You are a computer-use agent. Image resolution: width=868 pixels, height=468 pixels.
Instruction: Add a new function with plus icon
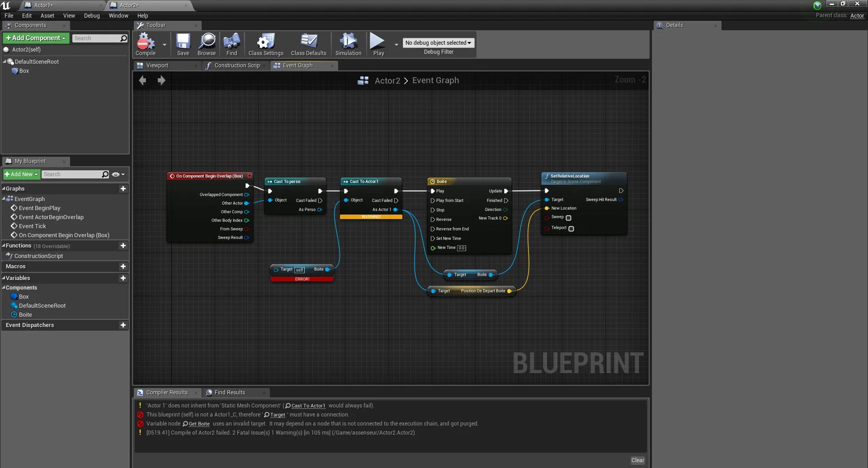pos(123,246)
